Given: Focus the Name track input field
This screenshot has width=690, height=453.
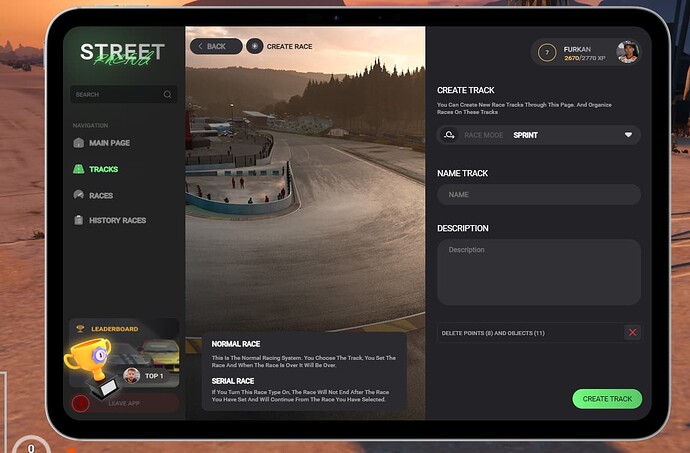Looking at the screenshot, I should point(539,195).
